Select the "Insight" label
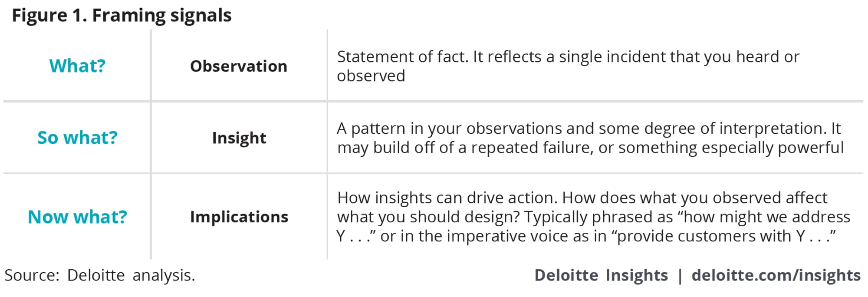This screenshot has width=868, height=297. point(239,138)
